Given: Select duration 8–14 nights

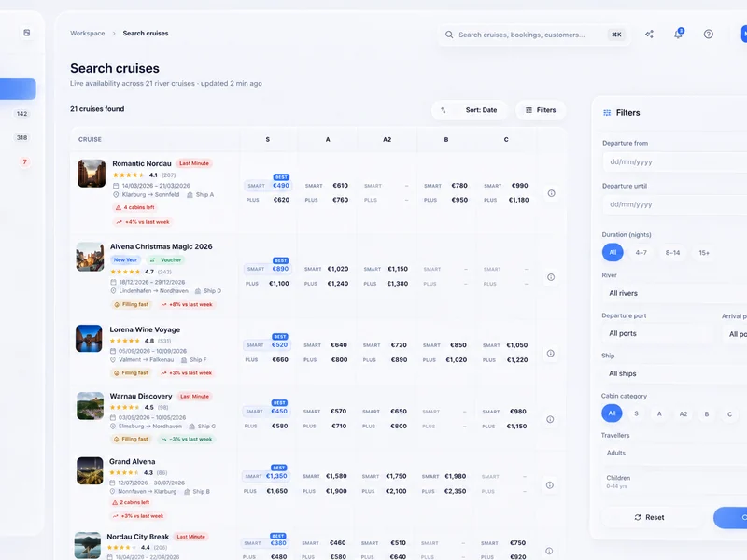Looking at the screenshot, I should point(672,252).
